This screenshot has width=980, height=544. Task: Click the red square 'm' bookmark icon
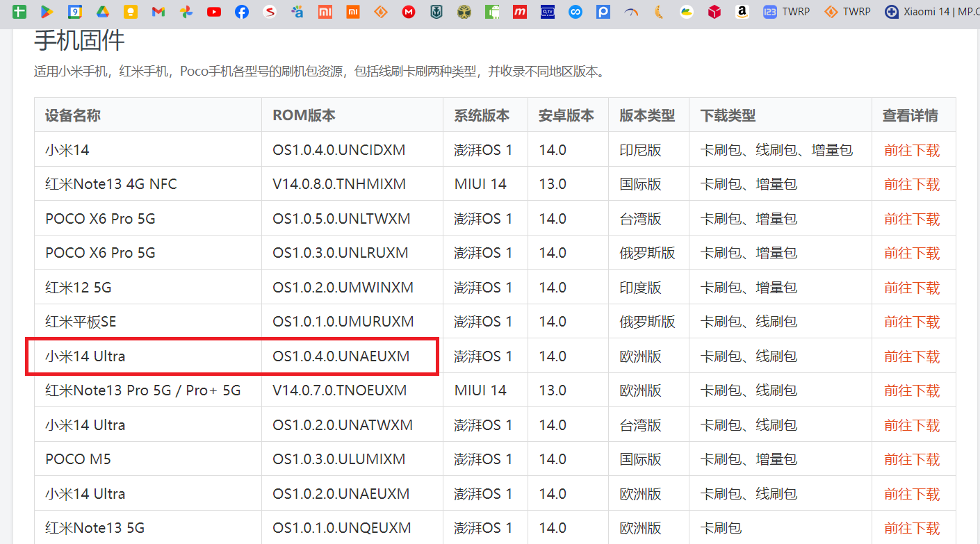click(520, 12)
